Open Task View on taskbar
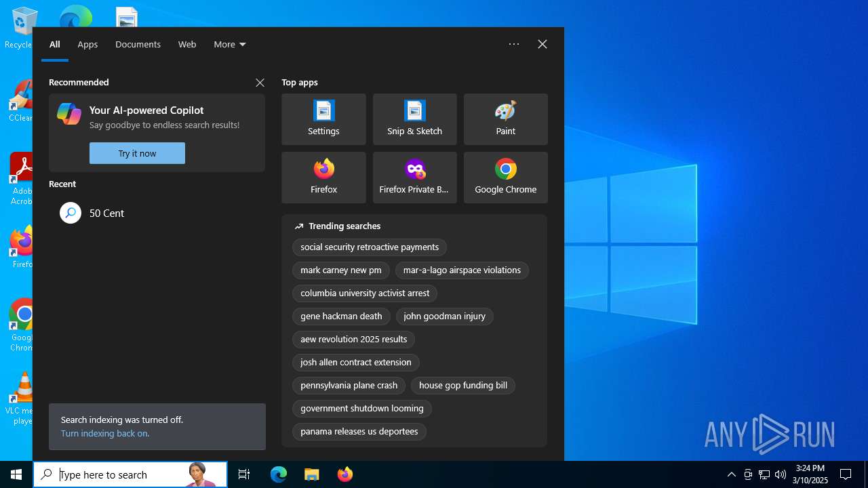Screen dimensions: 868x488 (x=244, y=474)
